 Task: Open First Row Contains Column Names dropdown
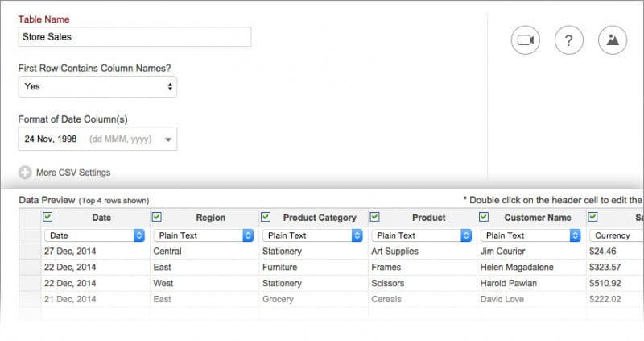(x=97, y=86)
